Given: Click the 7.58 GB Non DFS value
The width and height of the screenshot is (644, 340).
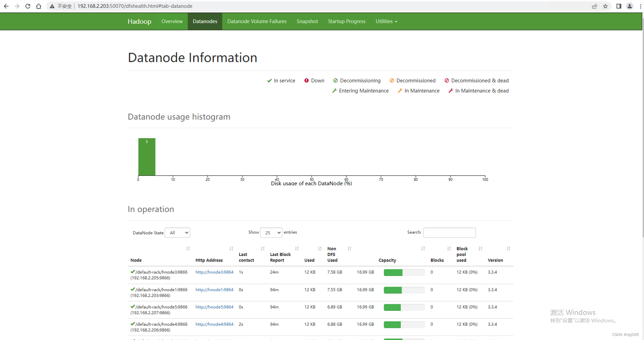Looking at the screenshot, I should (x=335, y=272).
